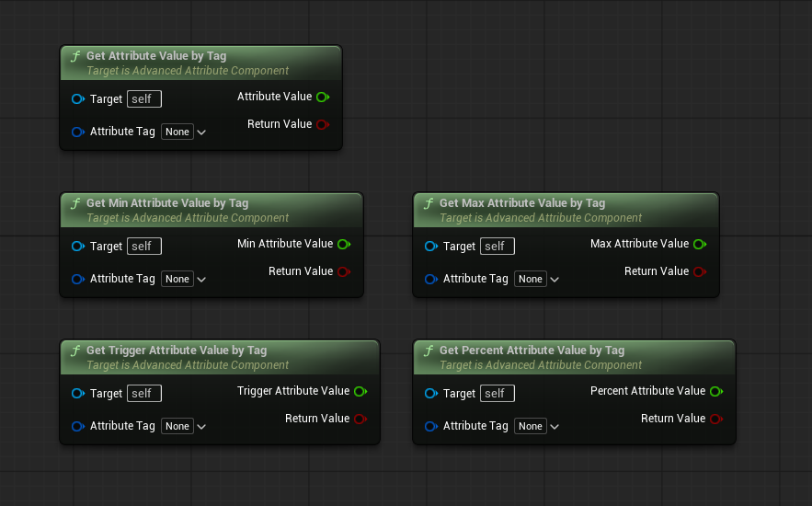Click green Trigger Attribute Value output pin
This screenshot has width=812, height=506.
pos(361,391)
